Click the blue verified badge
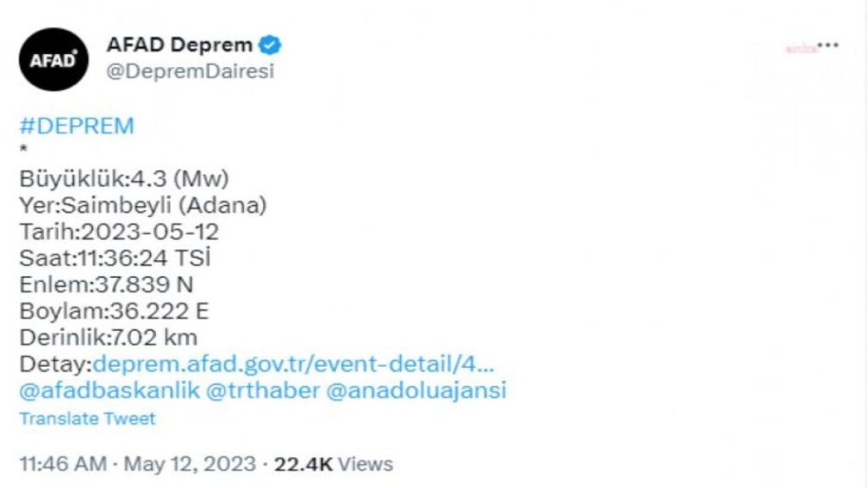 coord(270,45)
